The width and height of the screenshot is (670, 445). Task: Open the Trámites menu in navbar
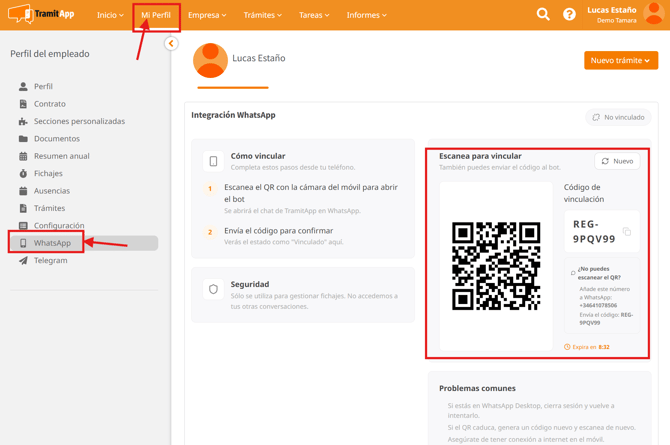tap(262, 15)
